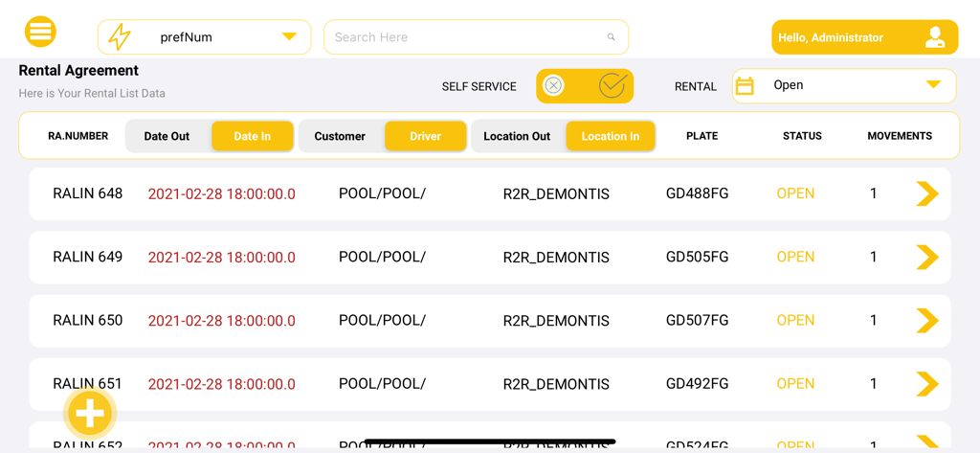This screenshot has width=980, height=453.
Task: Click the PLATE column header
Action: tap(702, 136)
